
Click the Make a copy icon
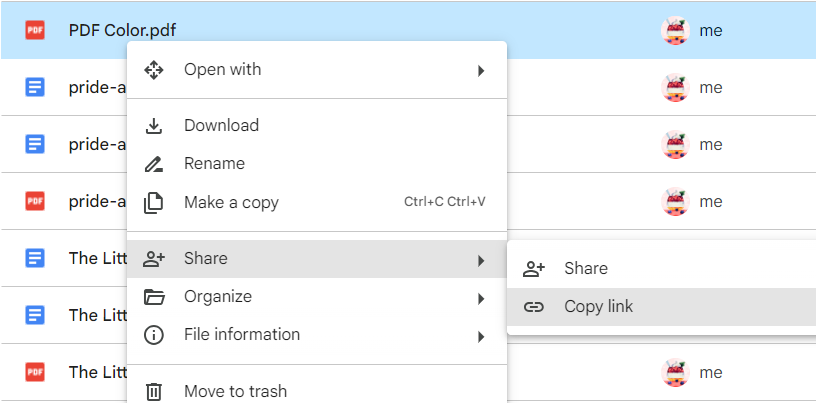coord(154,203)
